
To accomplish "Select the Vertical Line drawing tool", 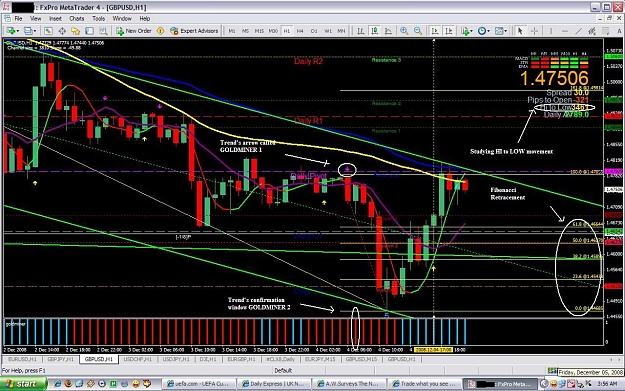I will coord(551,31).
